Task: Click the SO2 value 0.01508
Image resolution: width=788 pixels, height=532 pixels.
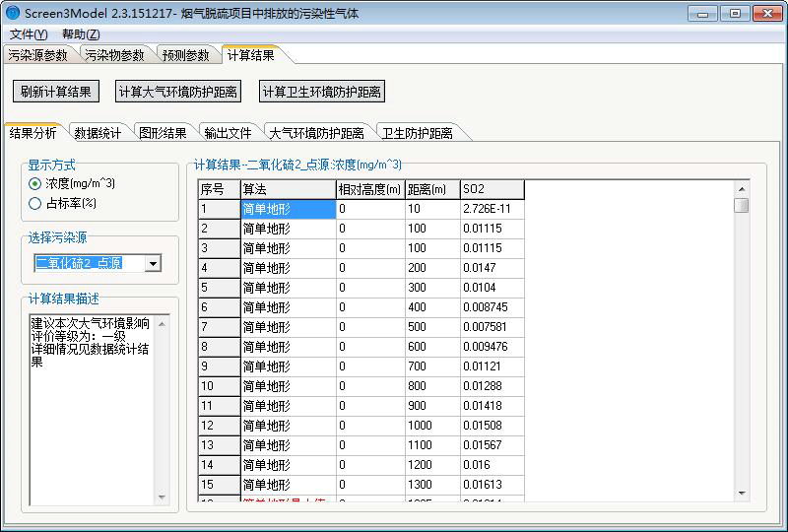Action: coord(492,426)
